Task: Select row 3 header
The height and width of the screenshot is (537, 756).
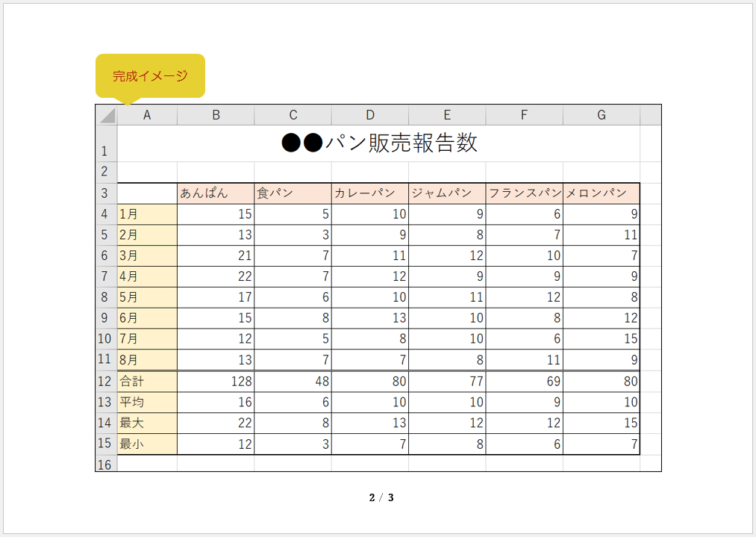Action: point(107,193)
